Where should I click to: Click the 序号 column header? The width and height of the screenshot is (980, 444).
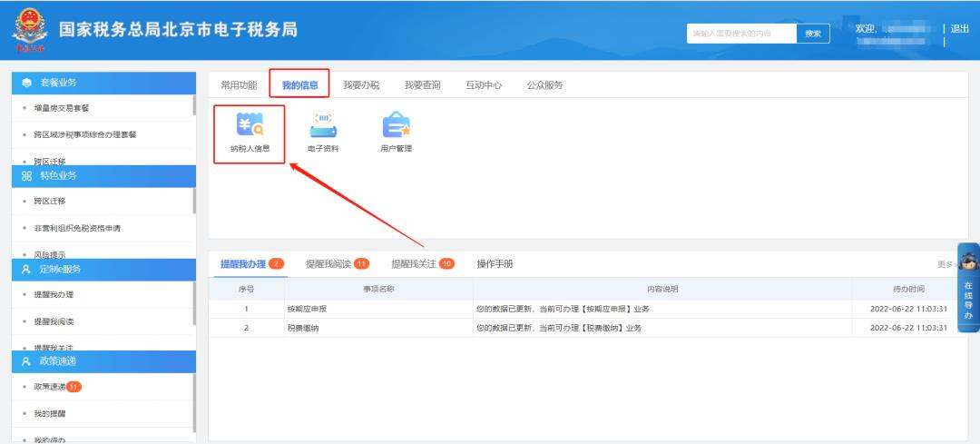pyautogui.click(x=246, y=290)
